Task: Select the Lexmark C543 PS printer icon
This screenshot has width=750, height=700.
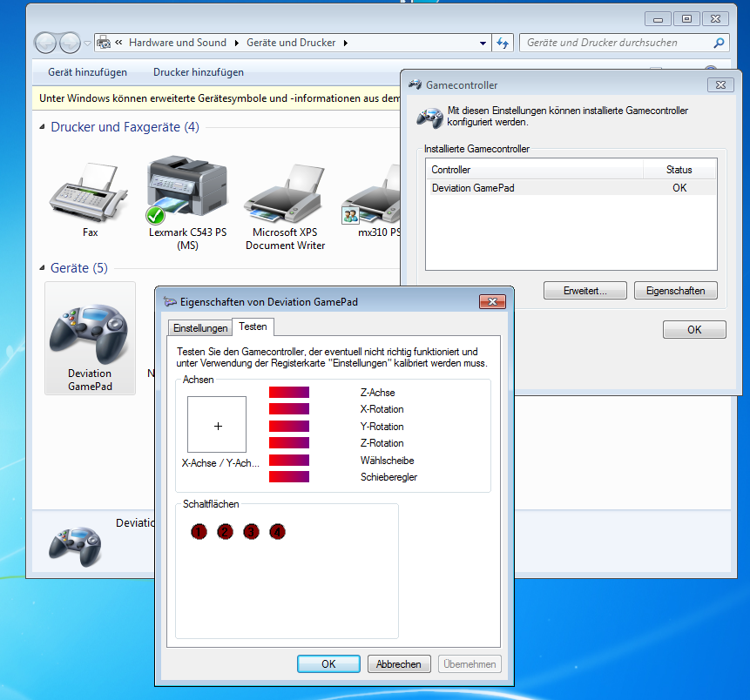Action: (x=187, y=190)
